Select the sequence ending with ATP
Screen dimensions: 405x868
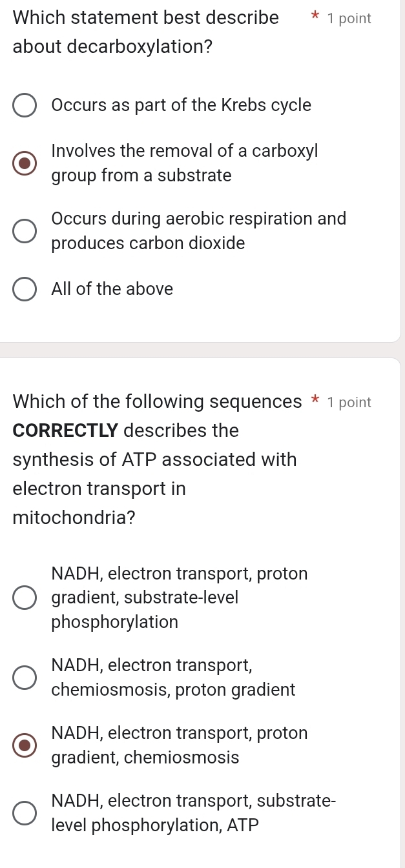[24, 812]
